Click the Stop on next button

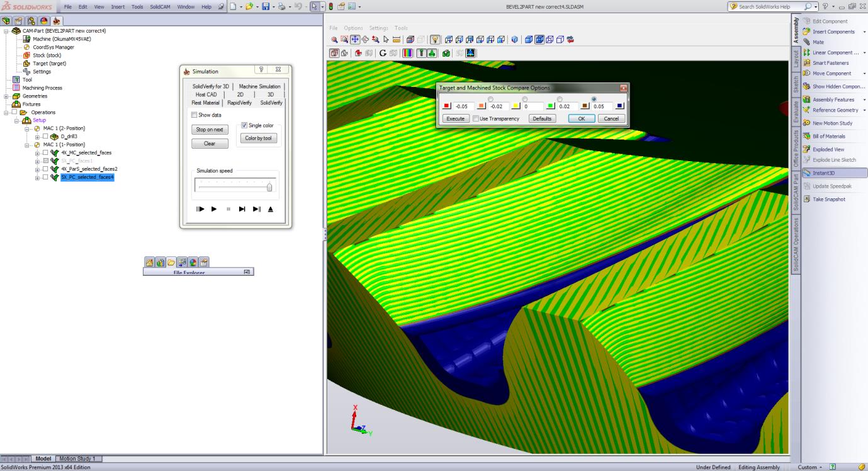[210, 130]
